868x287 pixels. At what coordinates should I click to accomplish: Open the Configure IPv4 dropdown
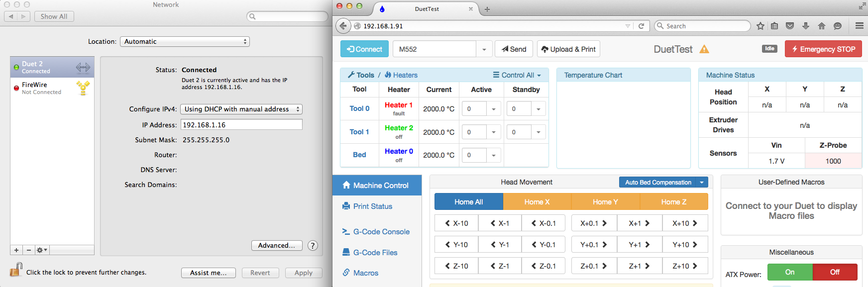pos(241,109)
